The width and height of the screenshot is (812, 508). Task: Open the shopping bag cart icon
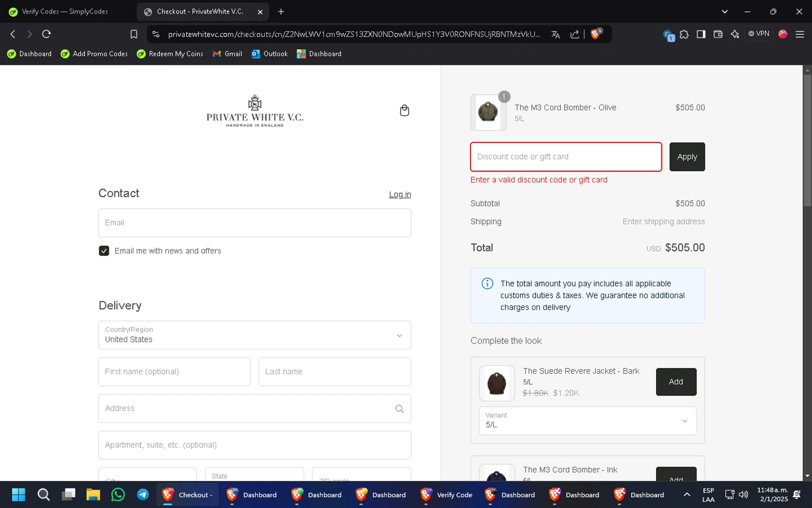[404, 110]
